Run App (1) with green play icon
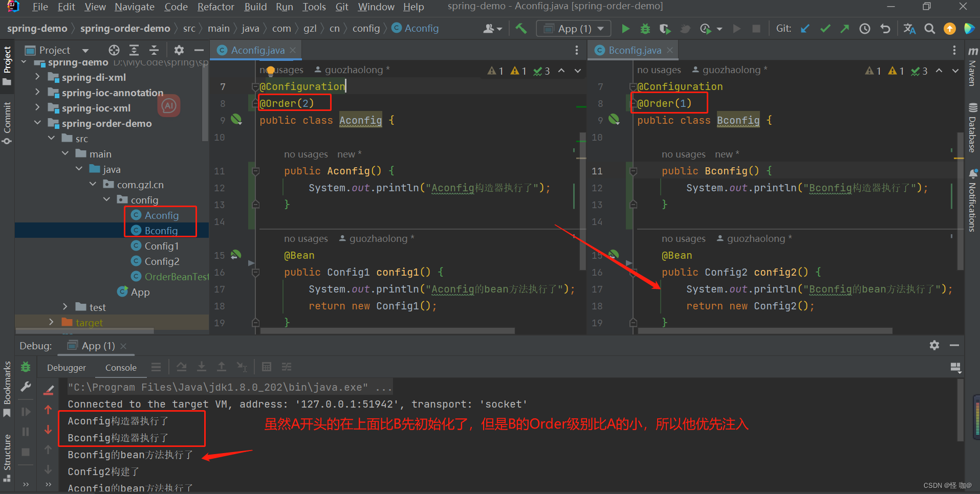Screen dimensions: 980x494 click(625, 29)
